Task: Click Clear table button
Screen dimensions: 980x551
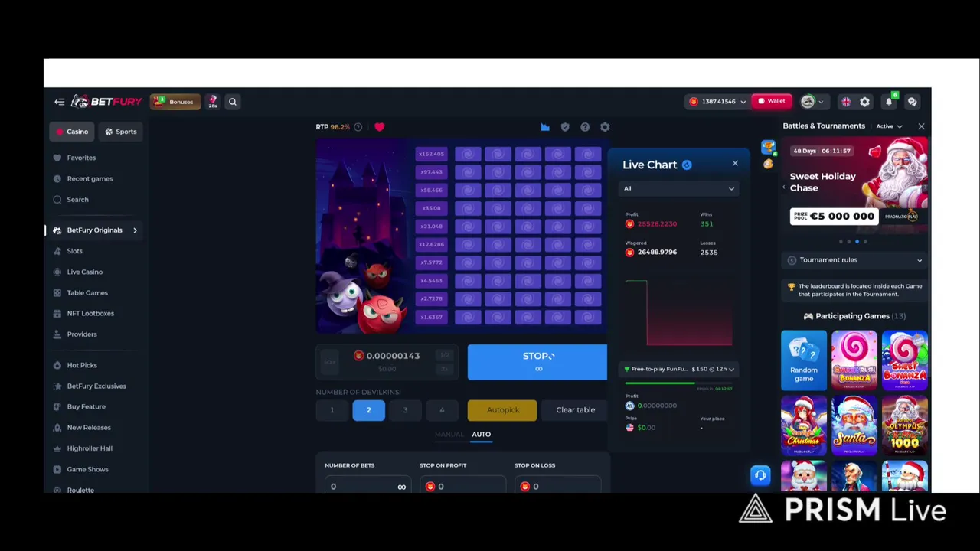Action: [575, 410]
